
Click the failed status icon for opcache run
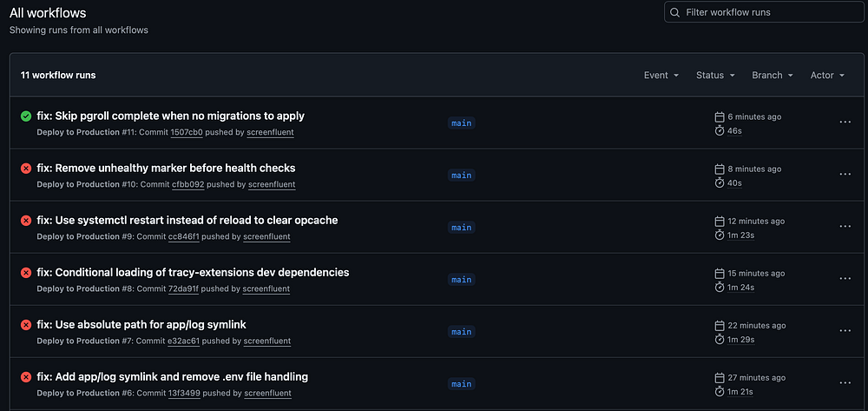[x=26, y=220]
